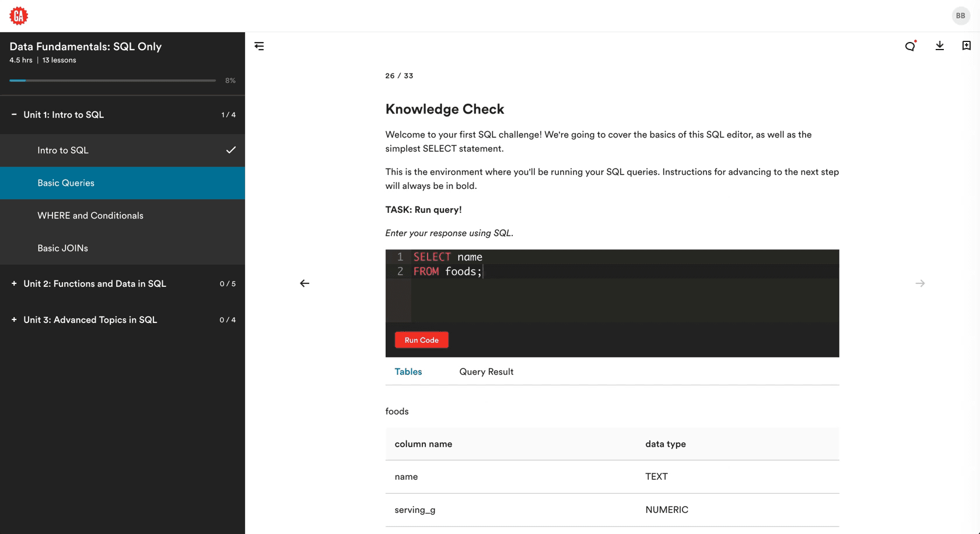Open the Intro to SQL lesson
This screenshot has width=980, height=534.
123,150
